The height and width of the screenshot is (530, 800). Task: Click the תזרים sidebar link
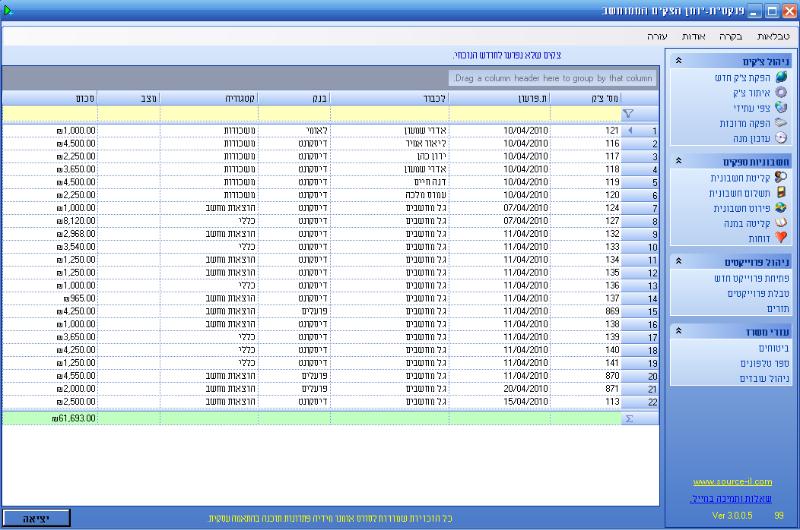(778, 309)
